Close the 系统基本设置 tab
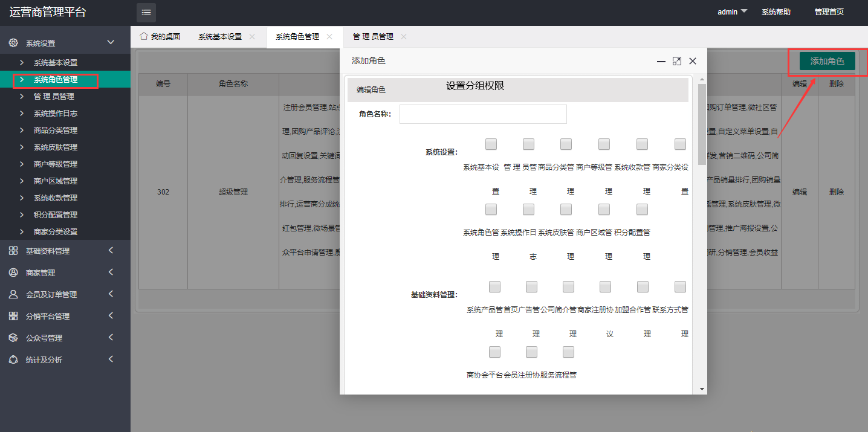 252,37
